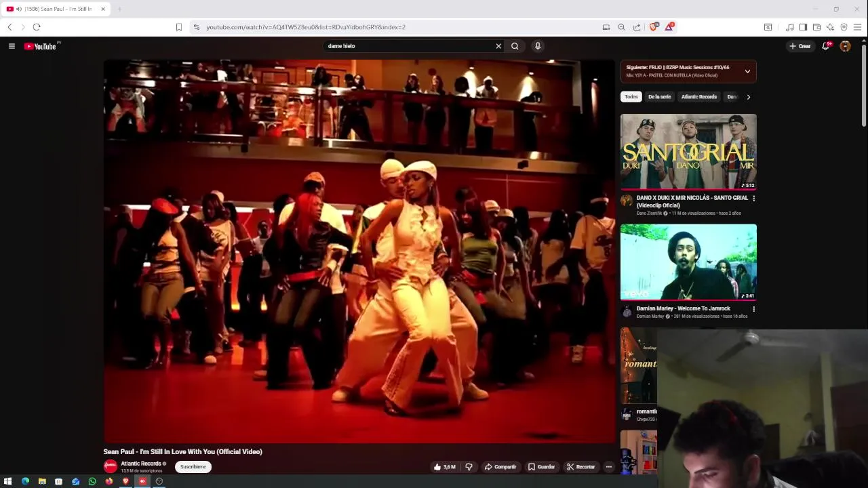
Task: Open the Windows Start menu
Action: click(8, 481)
